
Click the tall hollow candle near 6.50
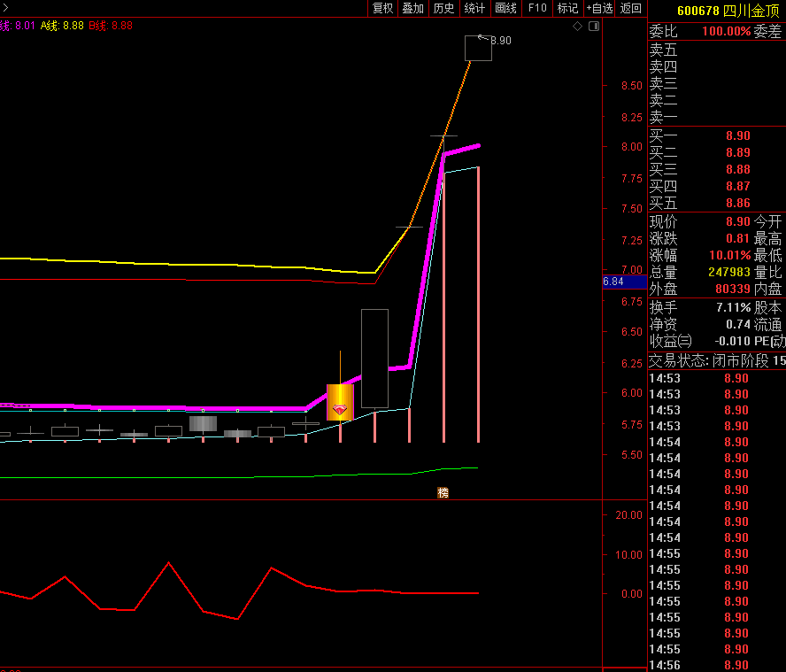click(x=375, y=358)
